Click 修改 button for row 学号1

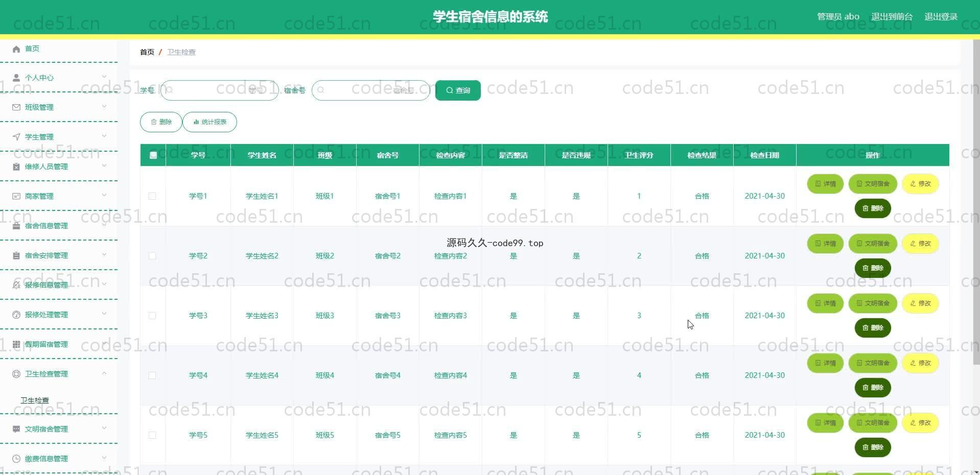pyautogui.click(x=920, y=184)
